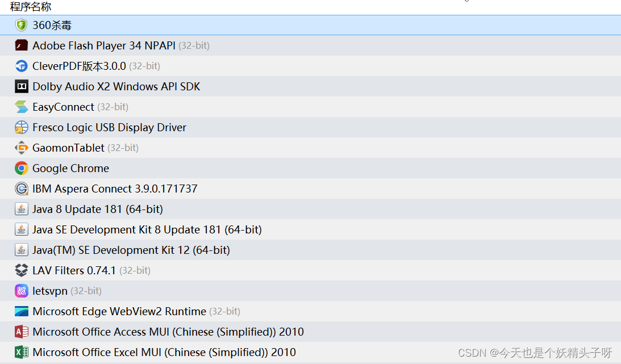This screenshot has height=364, width=621.
Task: Click the Dolby Audio X2 icon
Action: [x=22, y=86]
